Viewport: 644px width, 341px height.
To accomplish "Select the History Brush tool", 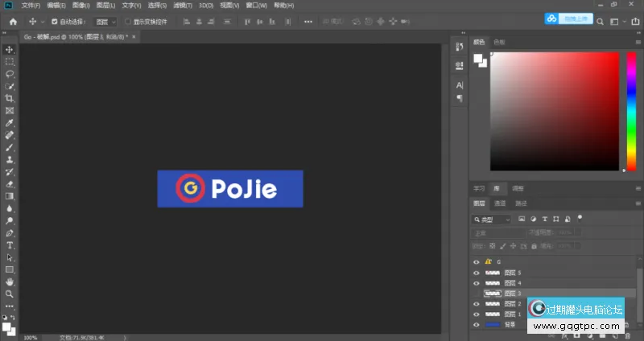I will click(x=10, y=172).
